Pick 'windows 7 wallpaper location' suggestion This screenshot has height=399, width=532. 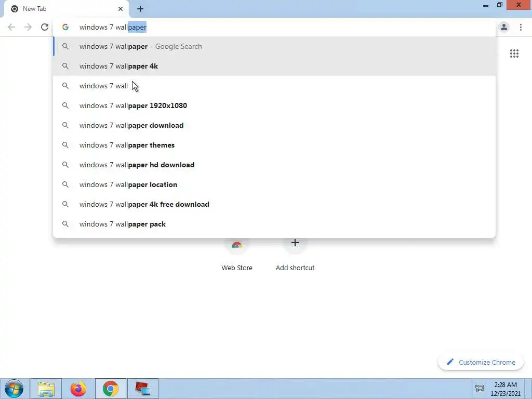[x=274, y=184]
